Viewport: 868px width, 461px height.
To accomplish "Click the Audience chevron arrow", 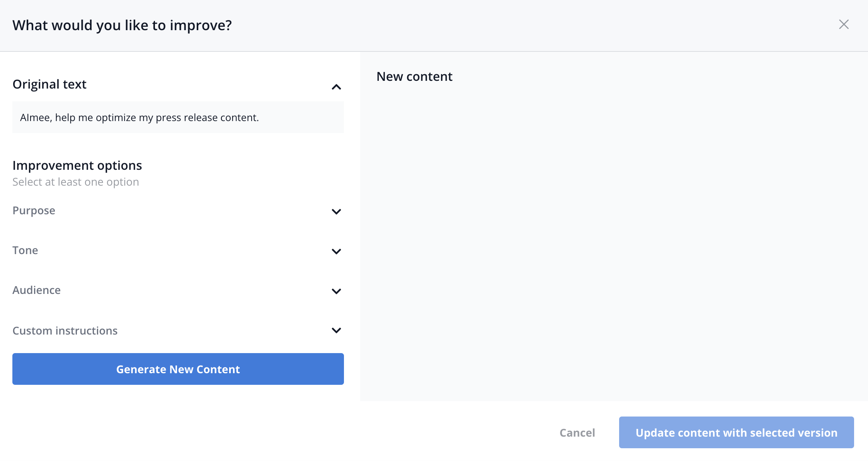I will pos(336,291).
